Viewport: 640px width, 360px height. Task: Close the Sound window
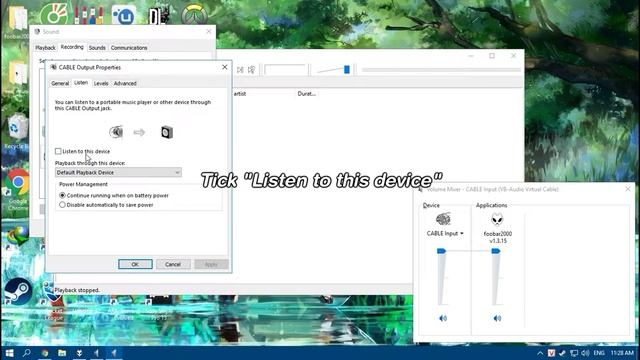click(x=209, y=31)
